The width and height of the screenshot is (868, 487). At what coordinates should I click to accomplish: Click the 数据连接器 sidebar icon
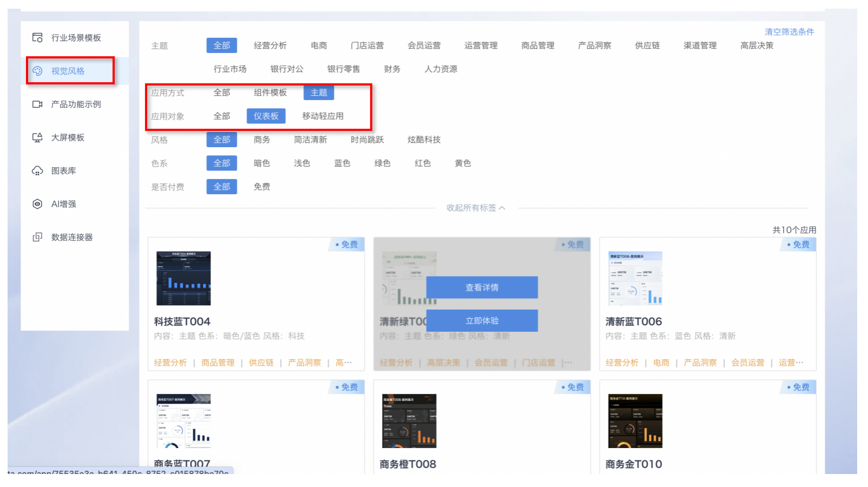pos(37,238)
